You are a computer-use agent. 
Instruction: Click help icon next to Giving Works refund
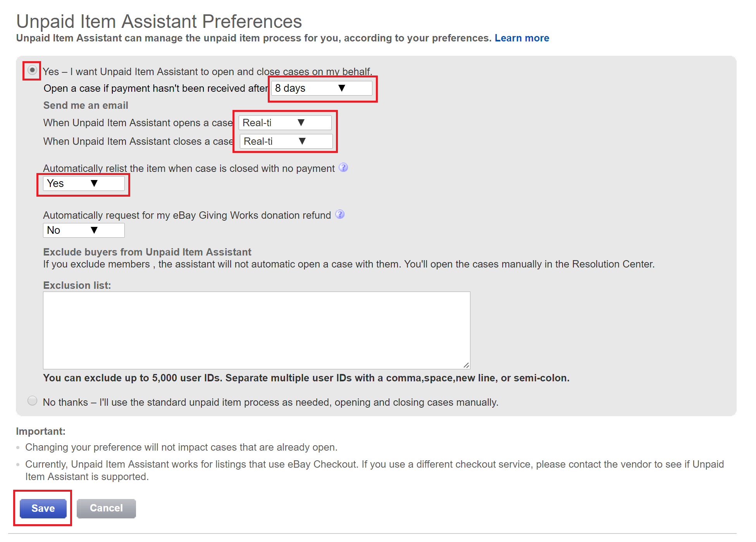pos(340,214)
